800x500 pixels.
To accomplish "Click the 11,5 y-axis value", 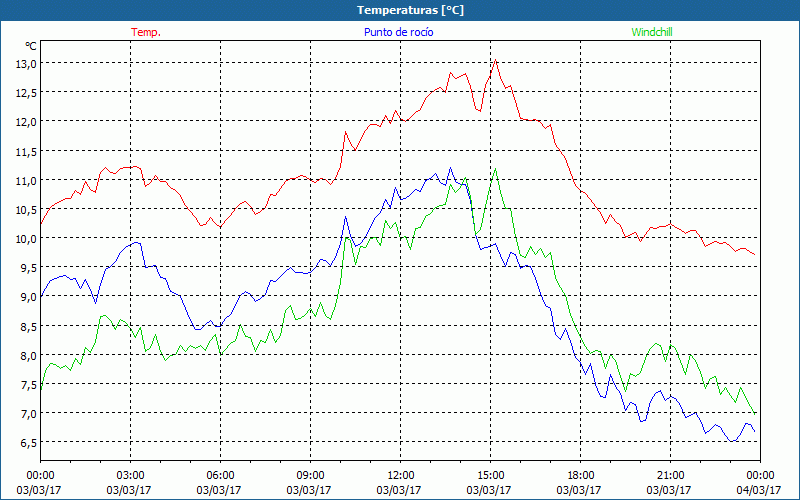I will pos(27,152).
